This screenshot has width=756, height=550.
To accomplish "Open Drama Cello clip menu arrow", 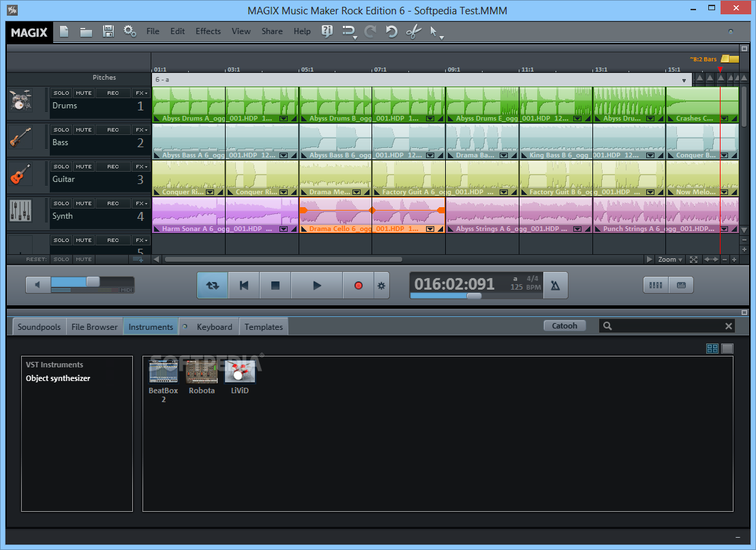I will coord(429,229).
